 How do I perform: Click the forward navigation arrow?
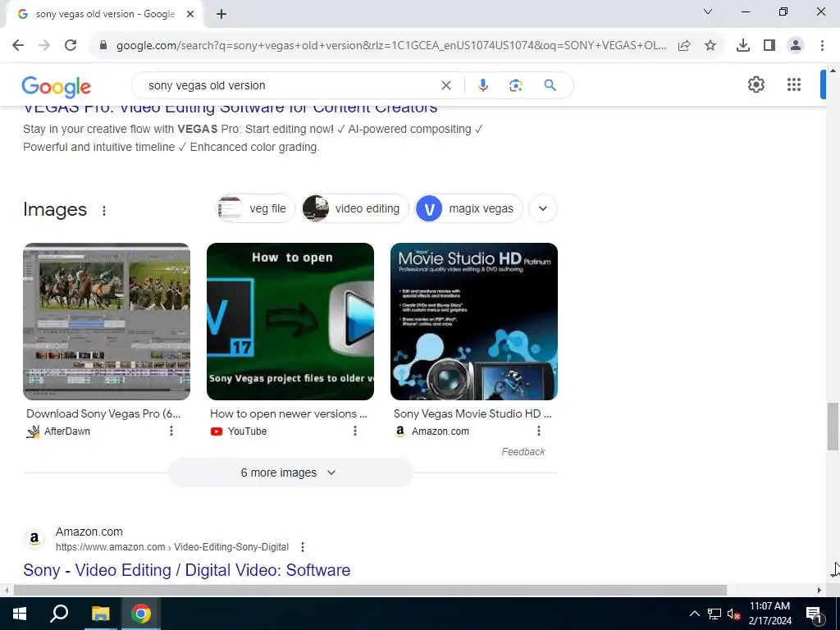tap(44, 45)
